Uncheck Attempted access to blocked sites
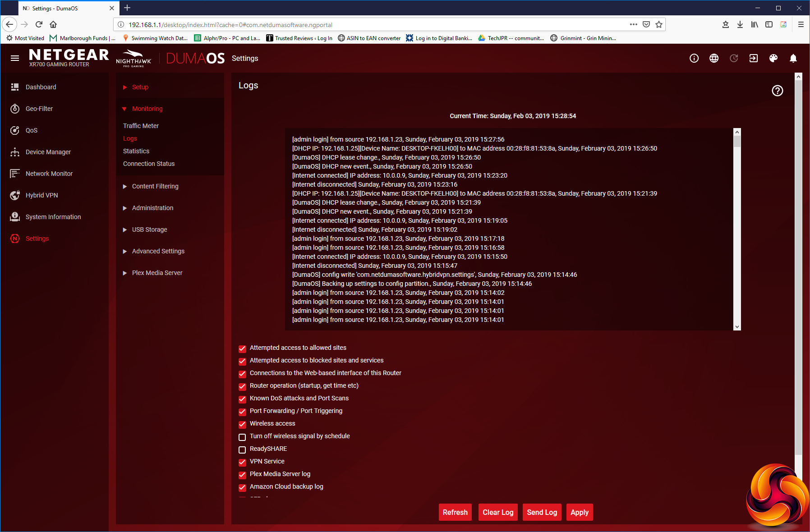 pos(242,361)
